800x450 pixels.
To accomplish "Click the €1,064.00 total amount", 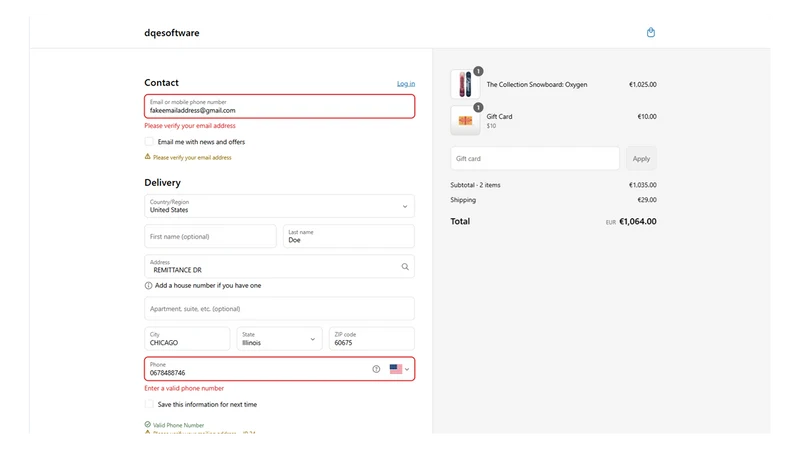I will click(638, 221).
